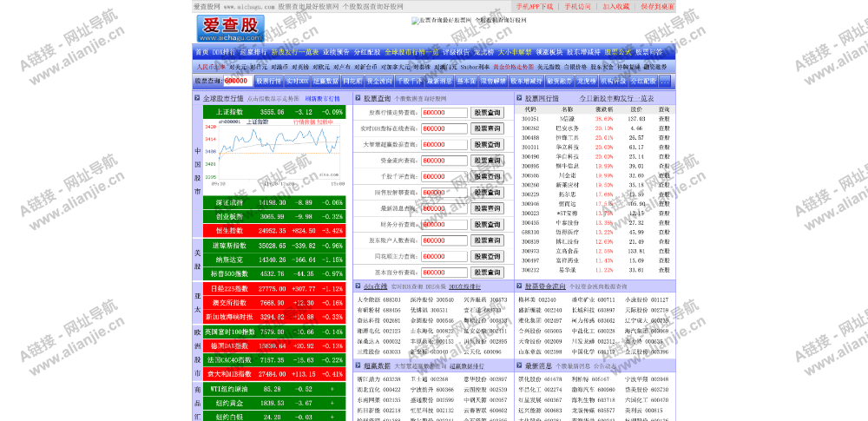Click 最新消息 button in query toolbar
Viewport: 868px width, 421px height.
(x=439, y=81)
